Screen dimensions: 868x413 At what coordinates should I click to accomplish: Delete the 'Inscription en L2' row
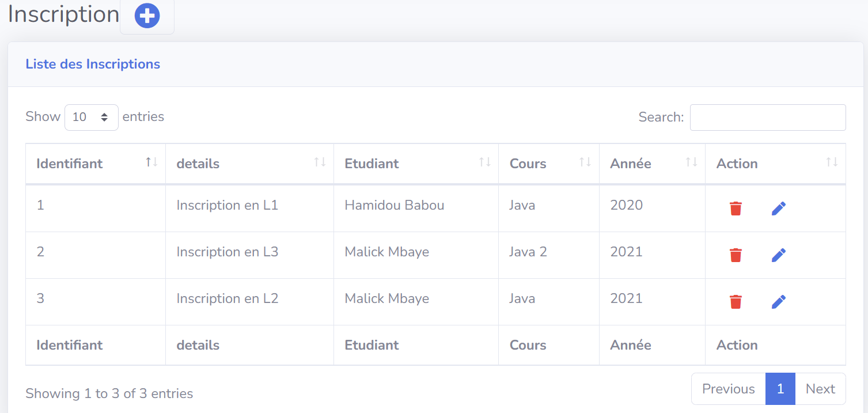(736, 301)
